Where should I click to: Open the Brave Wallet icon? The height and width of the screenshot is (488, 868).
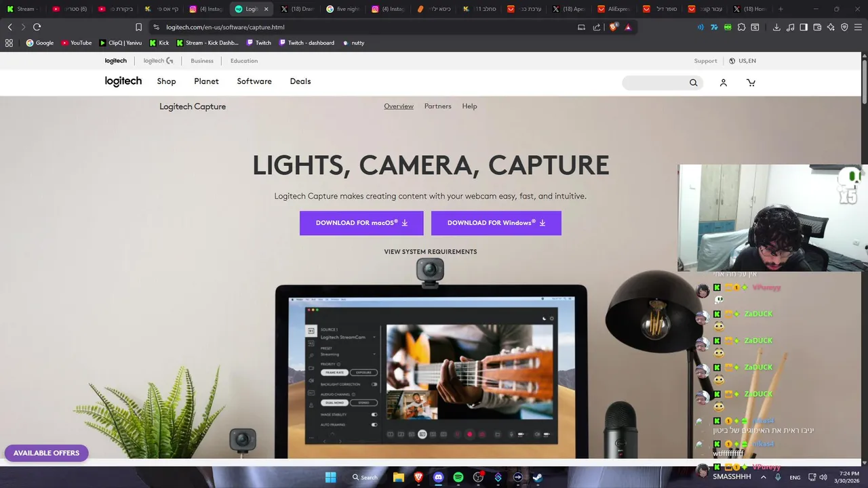pyautogui.click(x=817, y=27)
